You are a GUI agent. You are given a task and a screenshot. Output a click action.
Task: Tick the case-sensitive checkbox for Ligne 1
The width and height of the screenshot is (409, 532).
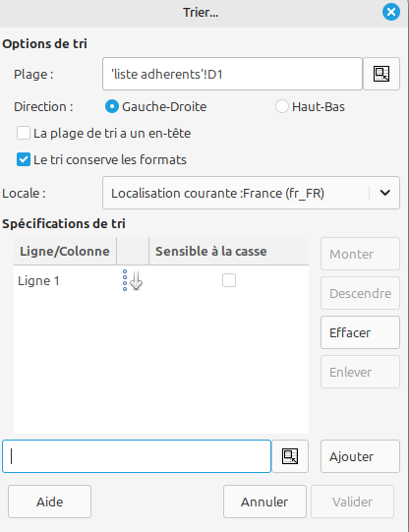point(229,280)
